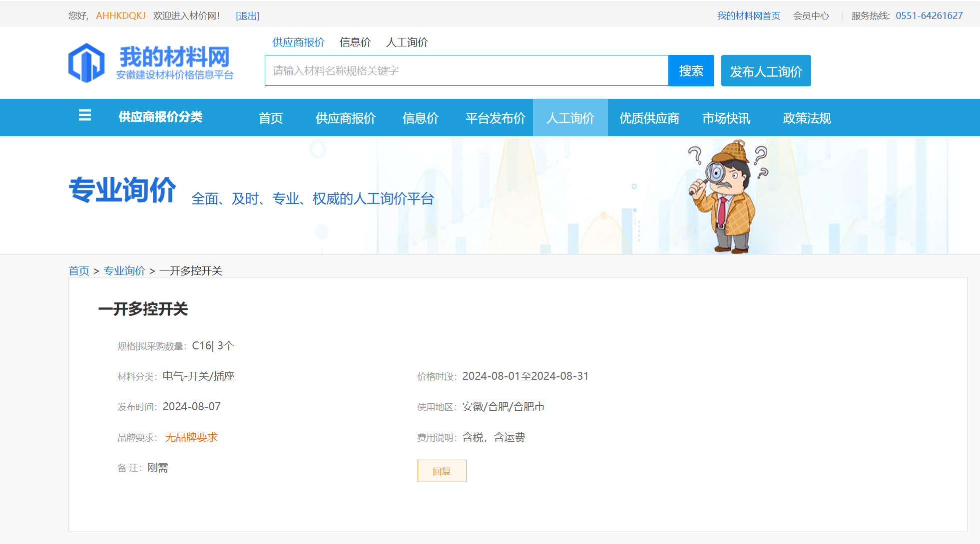The width and height of the screenshot is (980, 544).
Task: Focus the material keyword search field
Action: 466,71
